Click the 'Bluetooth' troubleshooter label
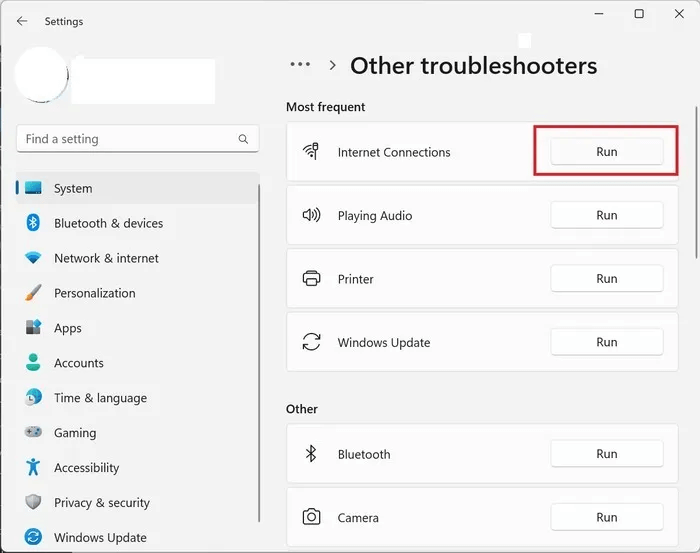 pos(364,454)
